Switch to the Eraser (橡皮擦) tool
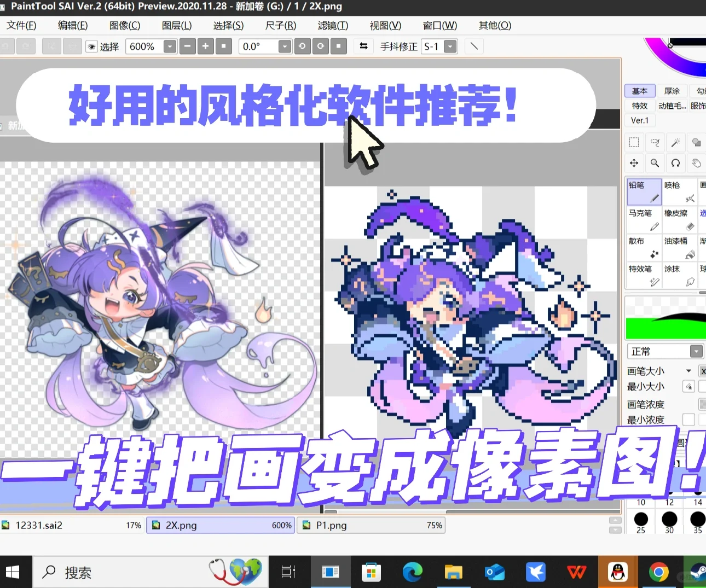Image resolution: width=706 pixels, height=588 pixels. click(x=680, y=219)
